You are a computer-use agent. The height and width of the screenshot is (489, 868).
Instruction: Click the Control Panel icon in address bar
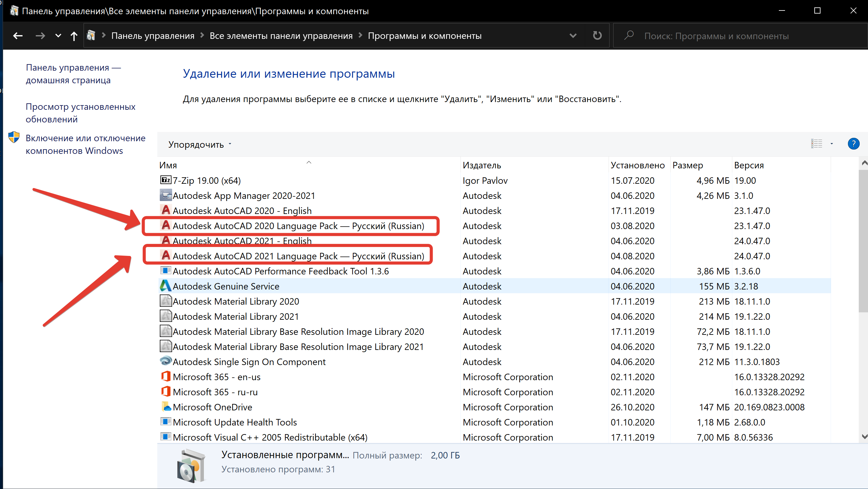click(91, 35)
